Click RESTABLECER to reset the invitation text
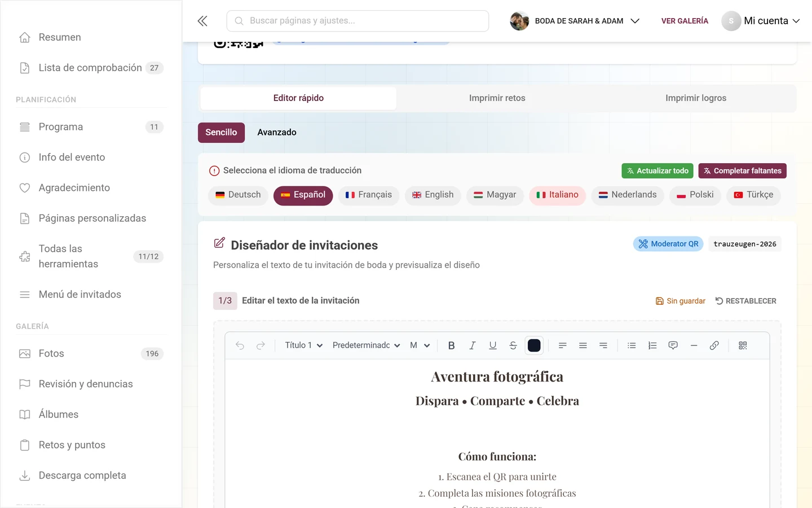 tap(745, 301)
